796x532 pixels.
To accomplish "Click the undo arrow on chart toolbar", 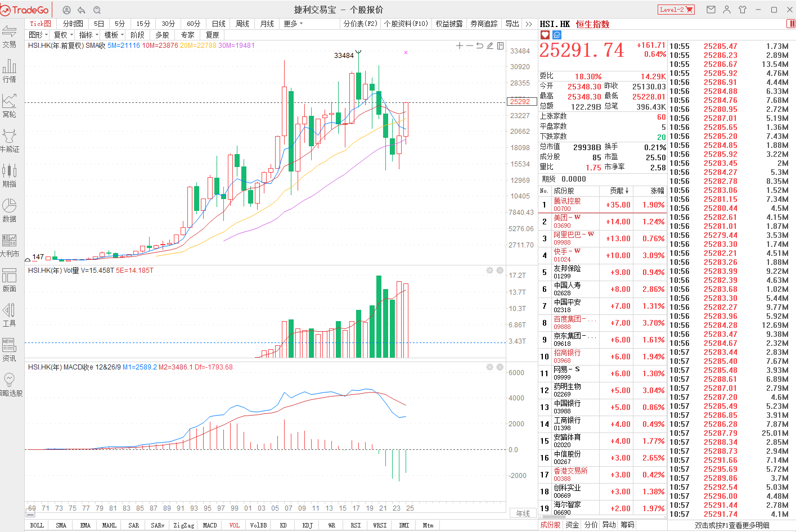I will click(480, 46).
